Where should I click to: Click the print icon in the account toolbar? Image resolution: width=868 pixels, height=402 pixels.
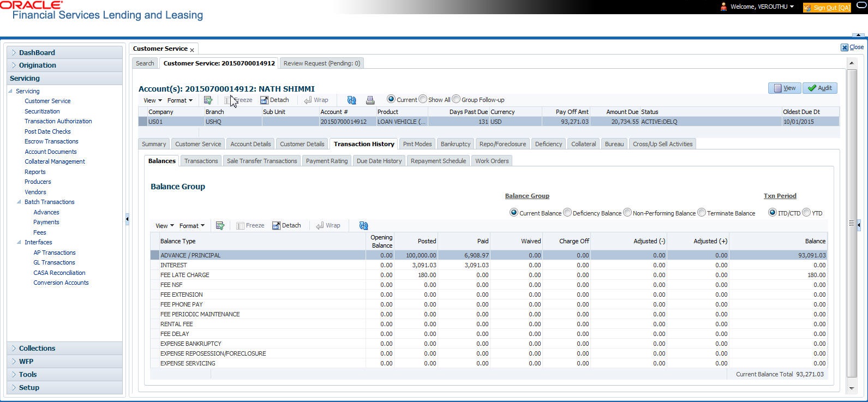coord(370,100)
